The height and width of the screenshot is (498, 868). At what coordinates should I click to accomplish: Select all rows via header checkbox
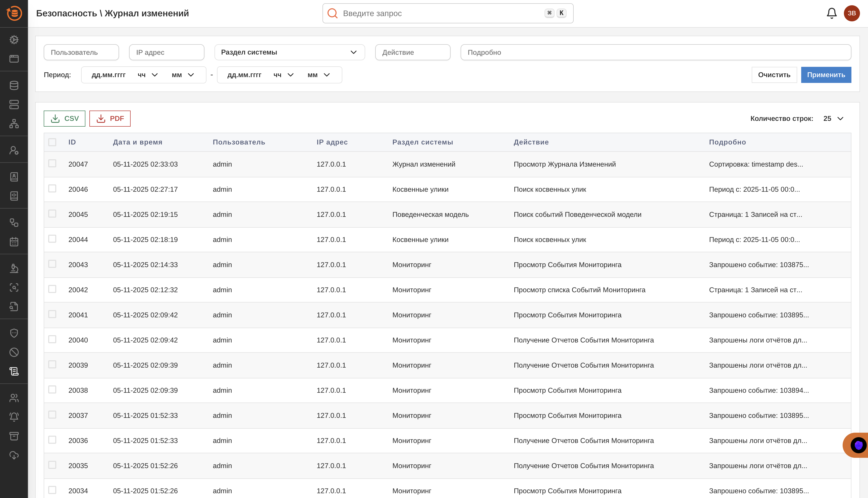pyautogui.click(x=52, y=142)
